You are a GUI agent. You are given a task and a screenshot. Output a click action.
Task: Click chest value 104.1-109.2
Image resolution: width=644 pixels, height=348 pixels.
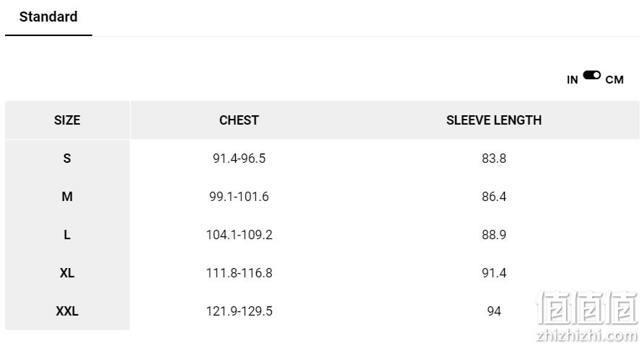tap(239, 235)
